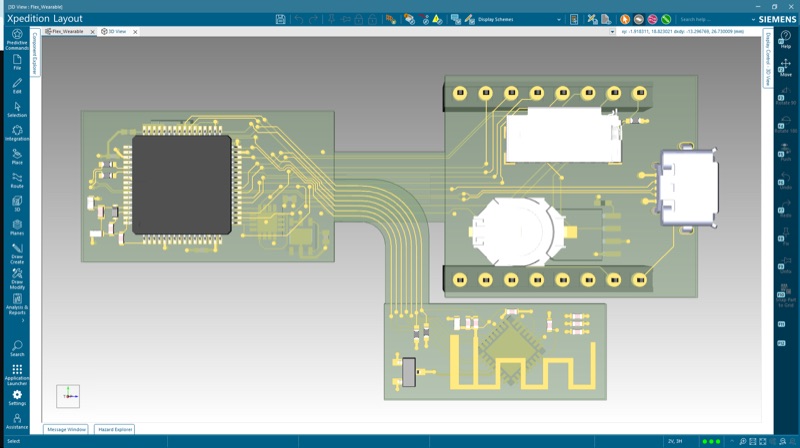
Task: Open Settings gear in sidebar
Action: (x=17, y=398)
